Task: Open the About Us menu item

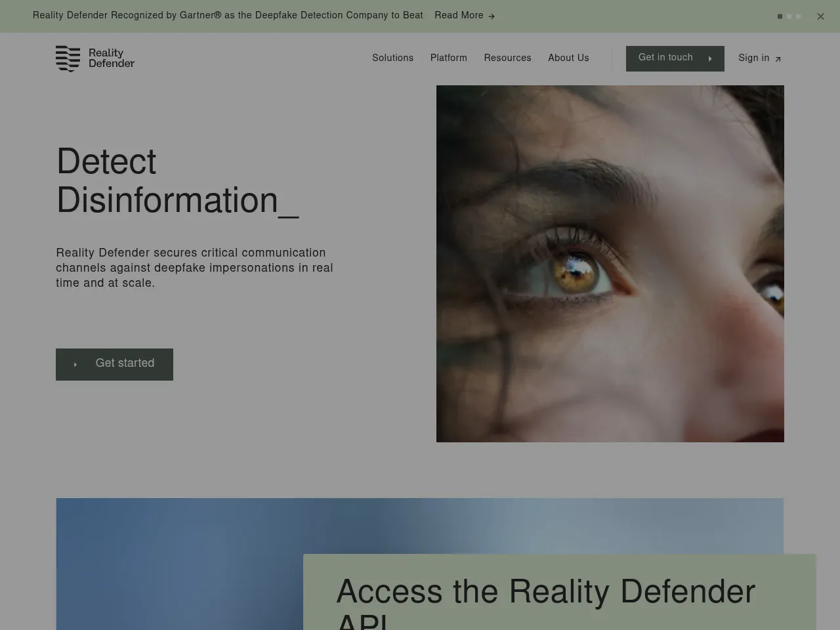Action: tap(568, 58)
